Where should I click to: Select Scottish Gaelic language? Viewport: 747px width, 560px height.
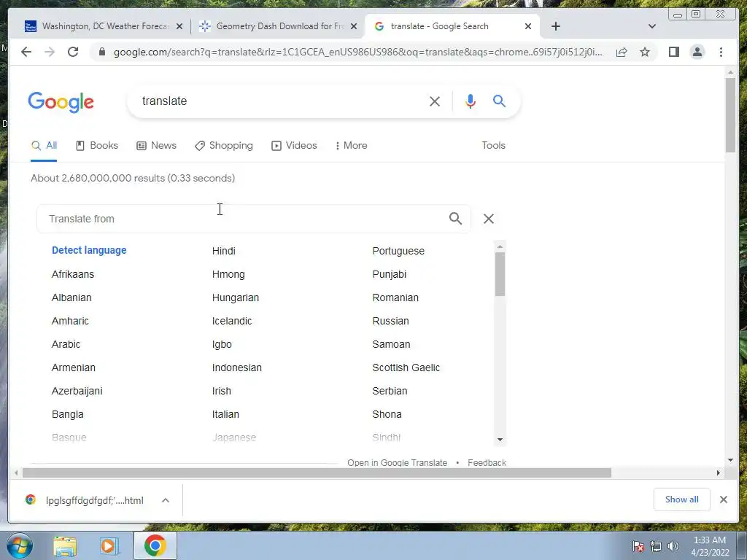click(x=406, y=367)
